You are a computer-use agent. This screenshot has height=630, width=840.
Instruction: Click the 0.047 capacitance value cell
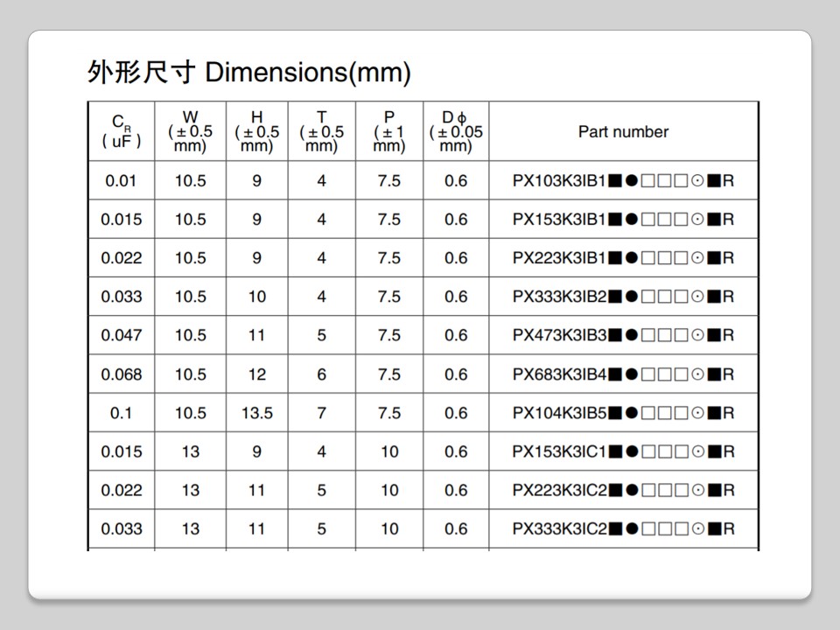pyautogui.click(x=121, y=335)
